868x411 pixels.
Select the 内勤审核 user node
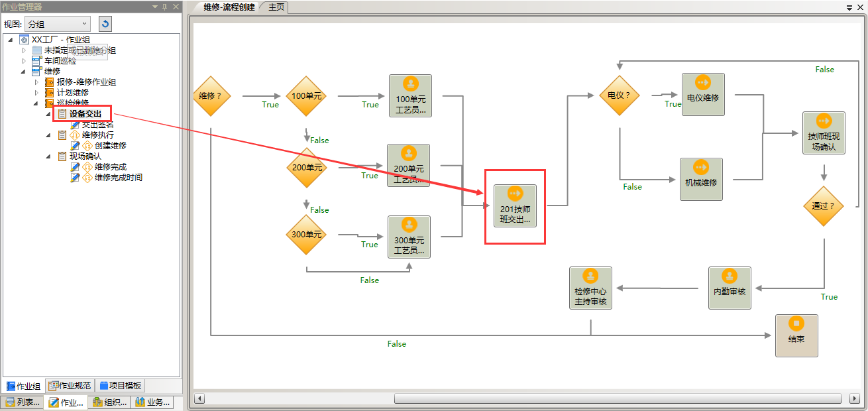point(730,288)
